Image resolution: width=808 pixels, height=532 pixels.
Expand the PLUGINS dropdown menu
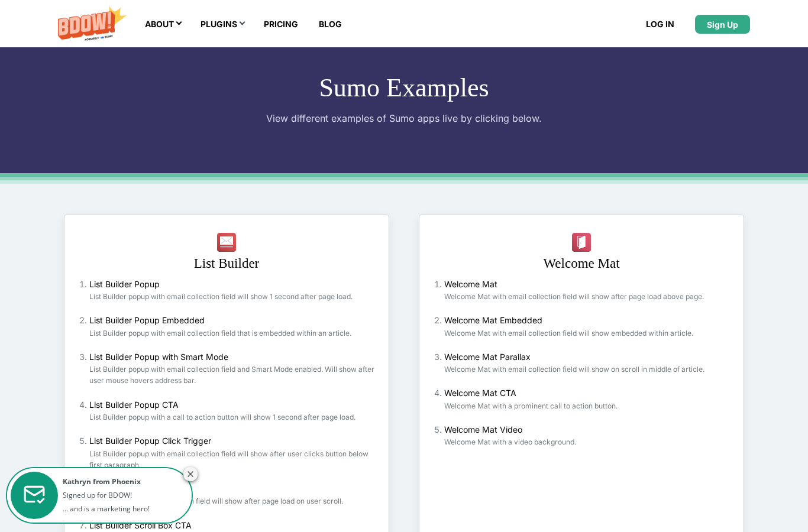click(222, 24)
